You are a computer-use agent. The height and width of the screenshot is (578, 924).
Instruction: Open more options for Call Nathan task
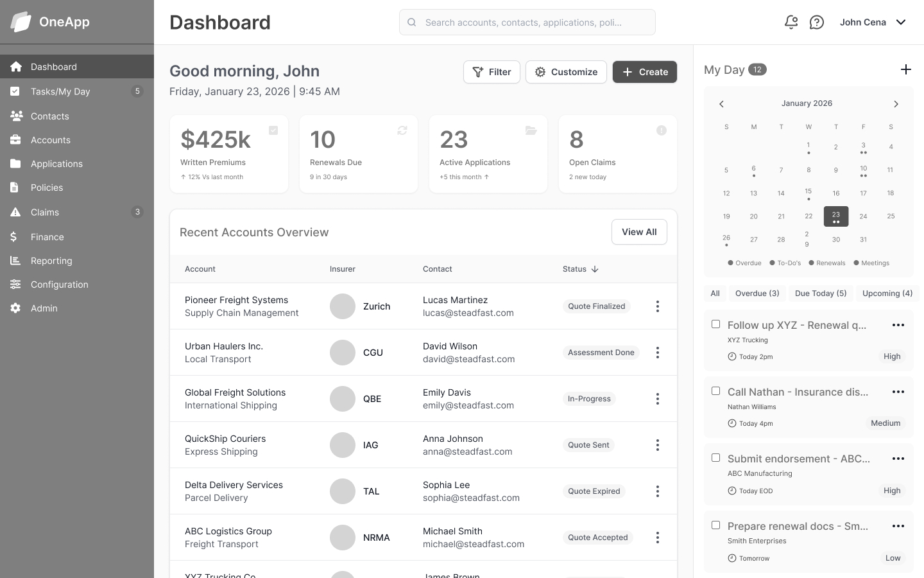[898, 392]
